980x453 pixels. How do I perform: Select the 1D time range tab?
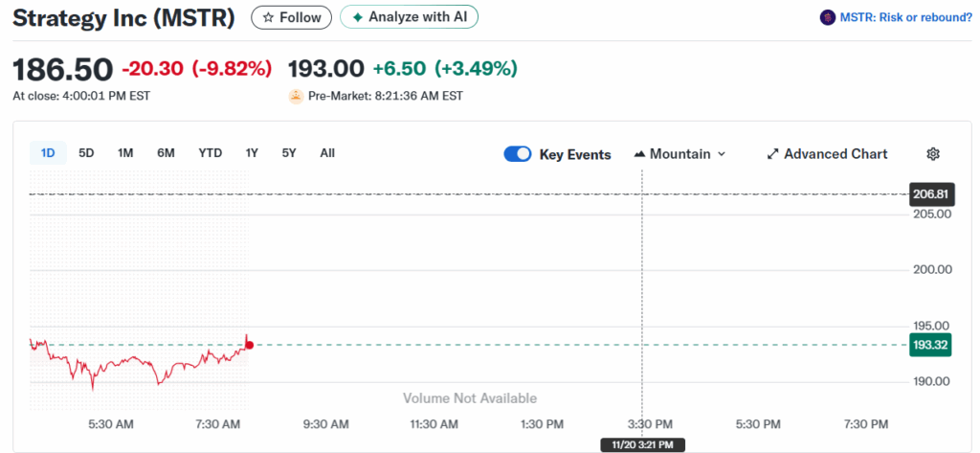(x=48, y=152)
